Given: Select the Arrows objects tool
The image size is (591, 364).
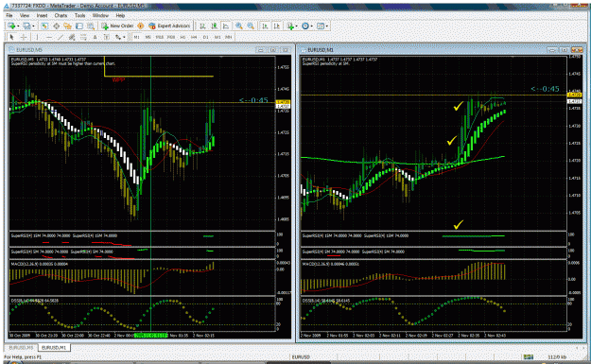Looking at the screenshot, I should (x=118, y=37).
